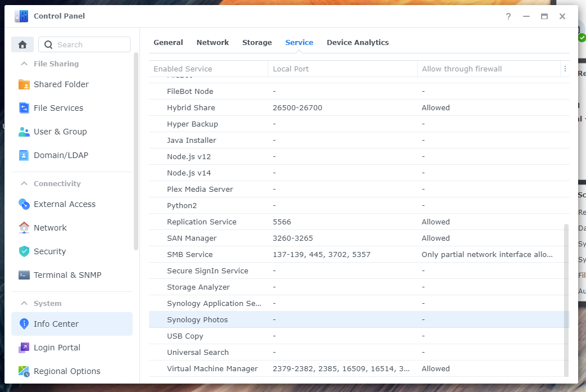Viewport: 586px width, 392px height.
Task: Click the sidebar Search field
Action: tap(84, 44)
